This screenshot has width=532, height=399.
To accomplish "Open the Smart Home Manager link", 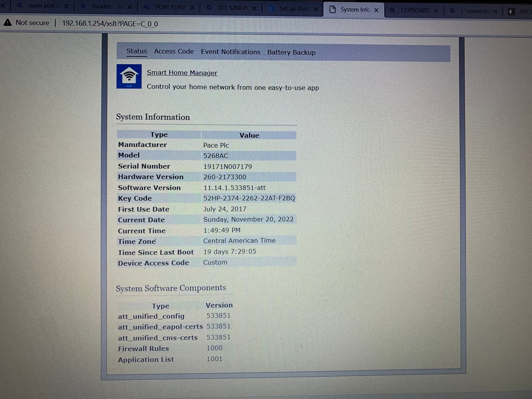I will tap(182, 73).
